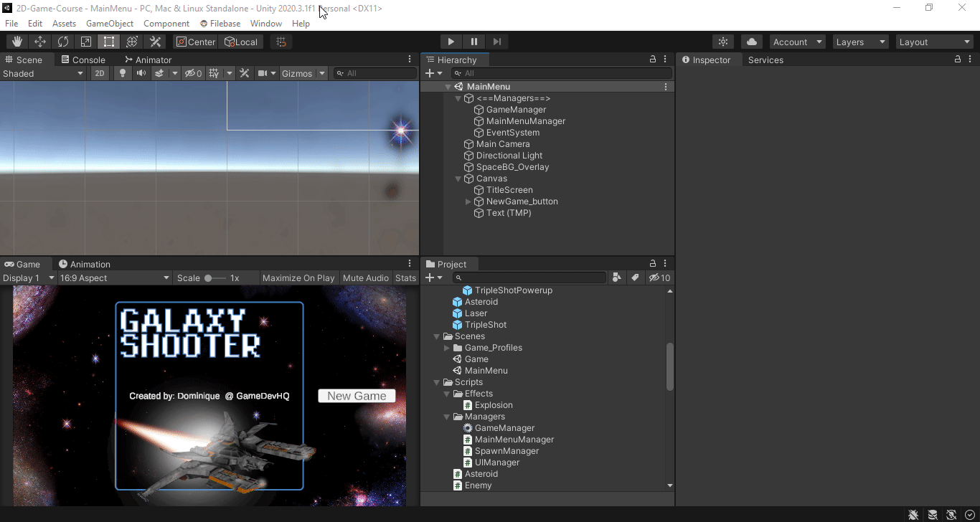
Task: Select the Rect tool
Action: click(109, 42)
